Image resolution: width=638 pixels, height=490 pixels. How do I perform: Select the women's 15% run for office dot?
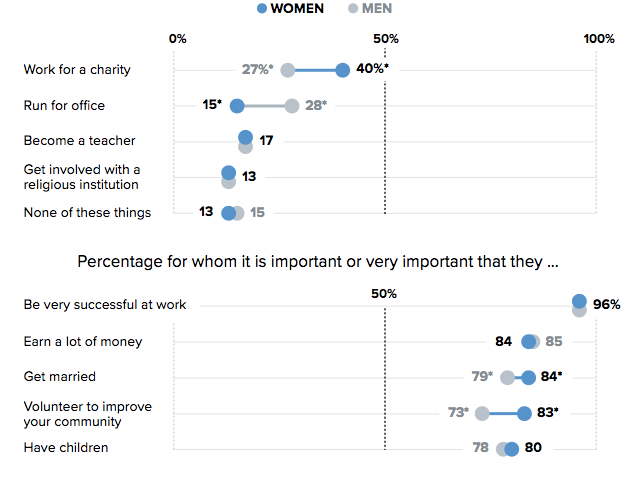click(x=237, y=106)
